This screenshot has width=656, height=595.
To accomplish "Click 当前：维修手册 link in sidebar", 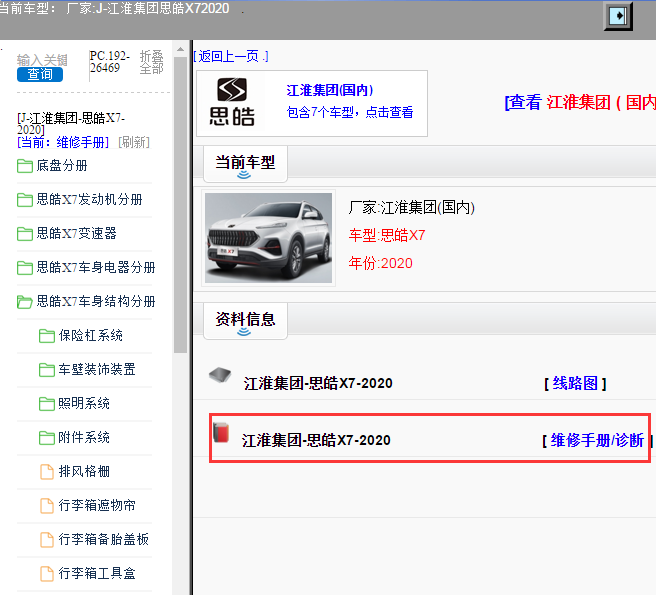I will [63, 142].
